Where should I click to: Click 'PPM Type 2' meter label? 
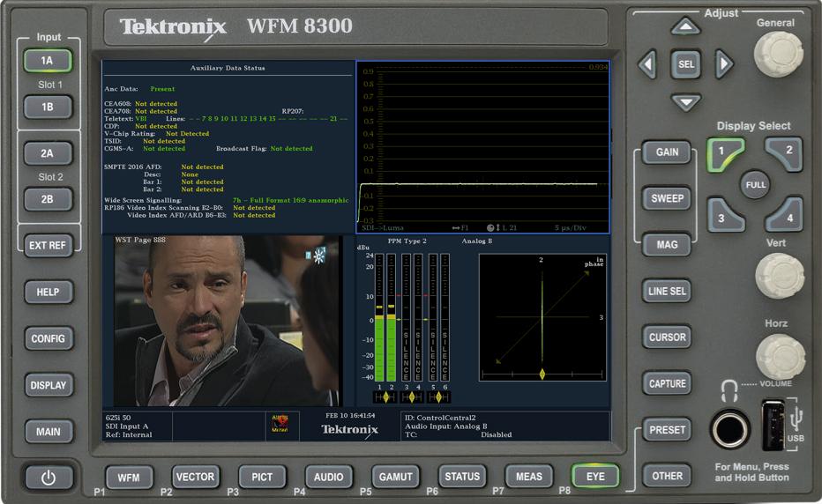click(407, 241)
